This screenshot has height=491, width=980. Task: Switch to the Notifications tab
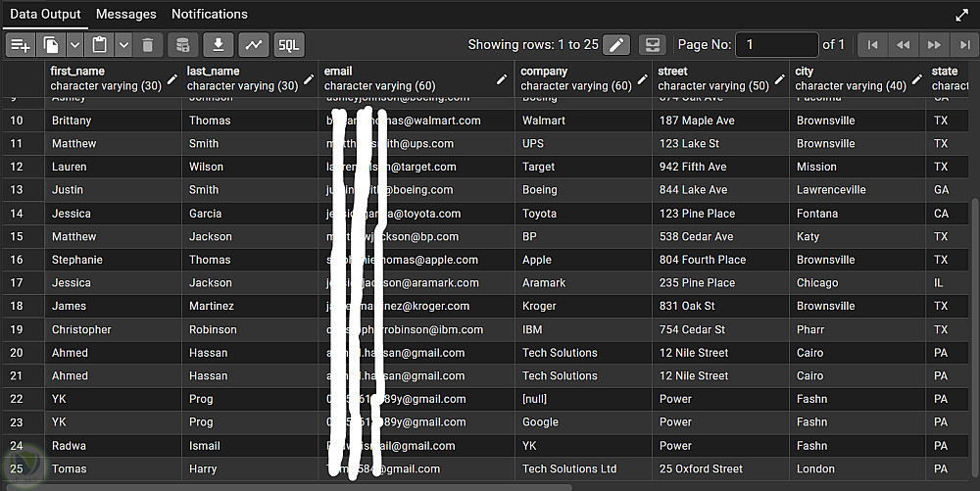tap(210, 14)
